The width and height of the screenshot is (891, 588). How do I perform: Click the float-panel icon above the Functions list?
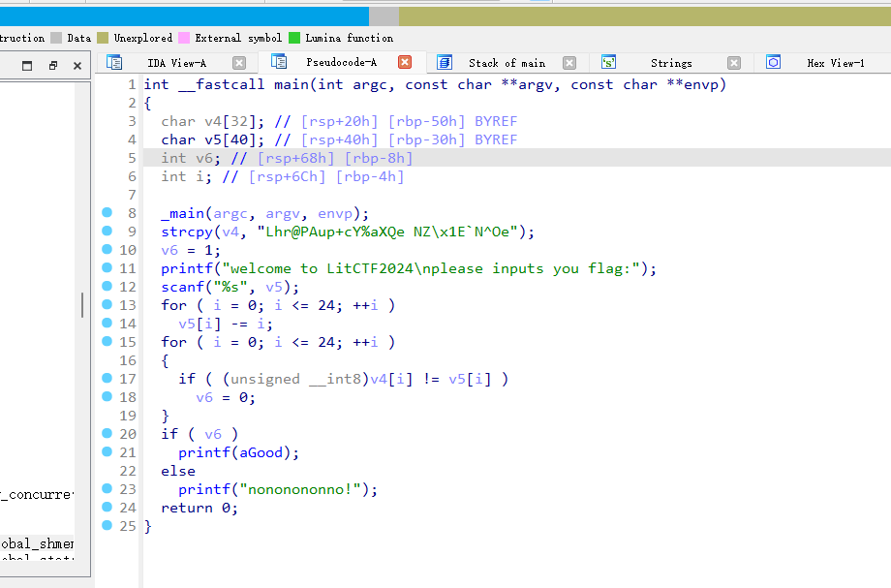[x=27, y=64]
